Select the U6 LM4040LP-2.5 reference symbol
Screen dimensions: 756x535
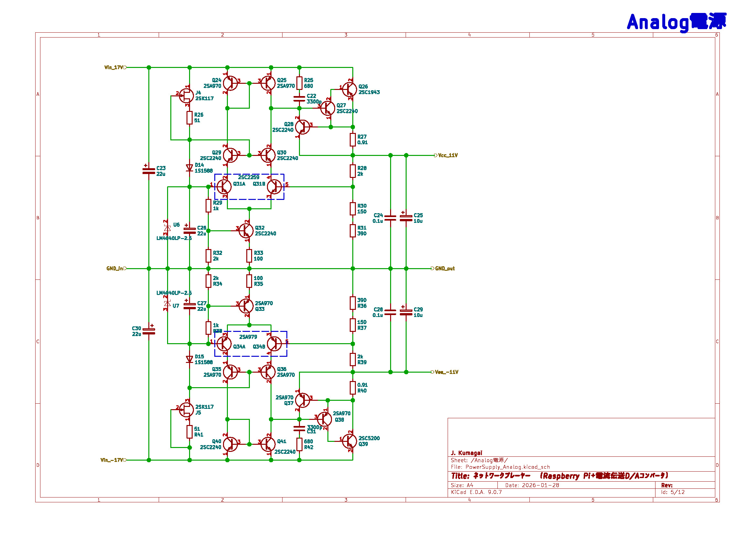(x=167, y=228)
